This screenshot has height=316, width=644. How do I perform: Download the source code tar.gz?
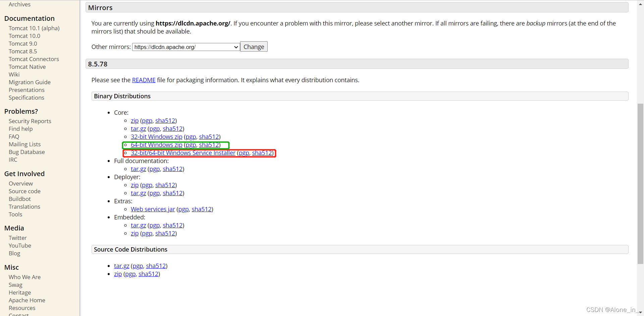click(x=121, y=266)
